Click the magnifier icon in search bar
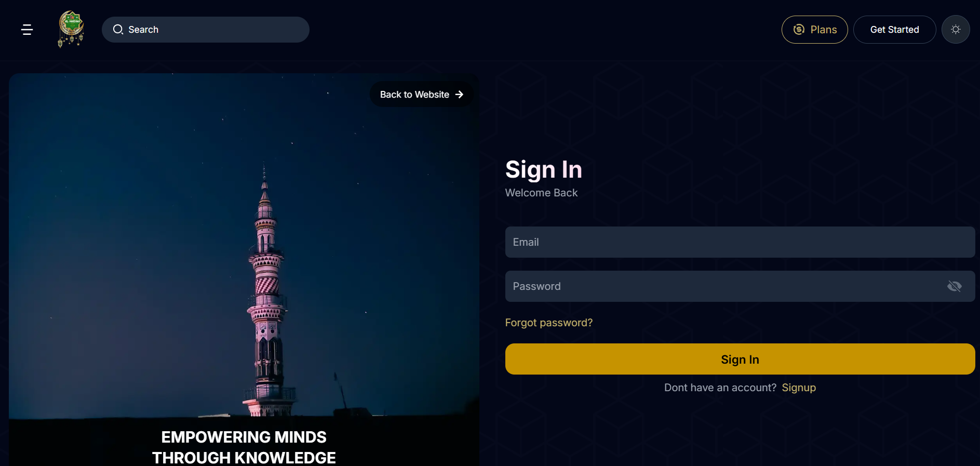The height and width of the screenshot is (466, 980). click(118, 30)
